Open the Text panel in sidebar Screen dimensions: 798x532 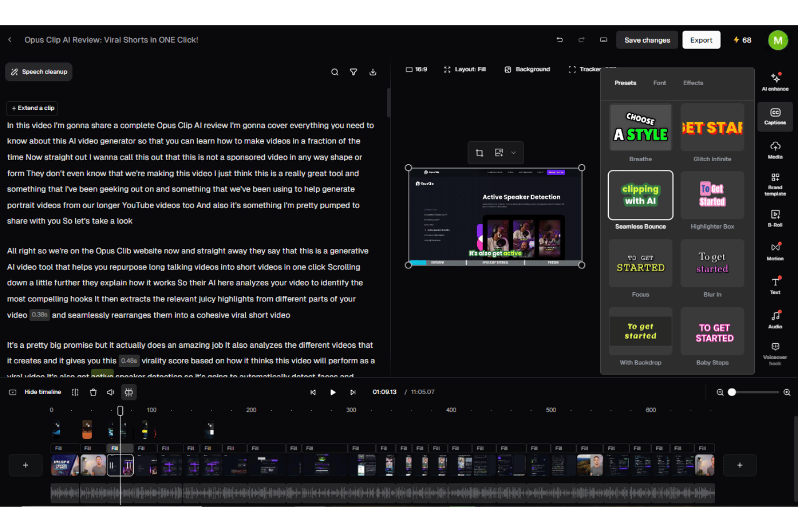775,285
